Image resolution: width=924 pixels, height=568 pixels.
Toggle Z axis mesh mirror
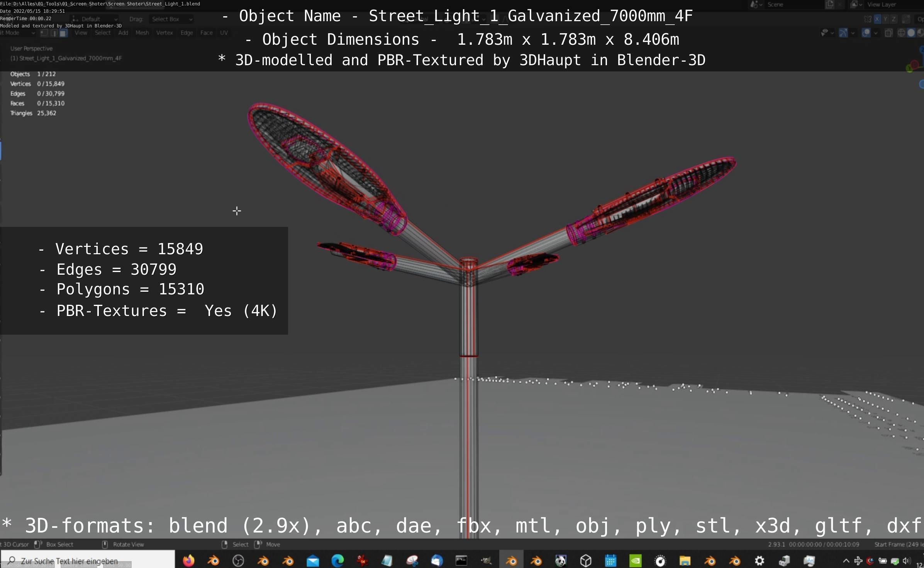tap(893, 19)
